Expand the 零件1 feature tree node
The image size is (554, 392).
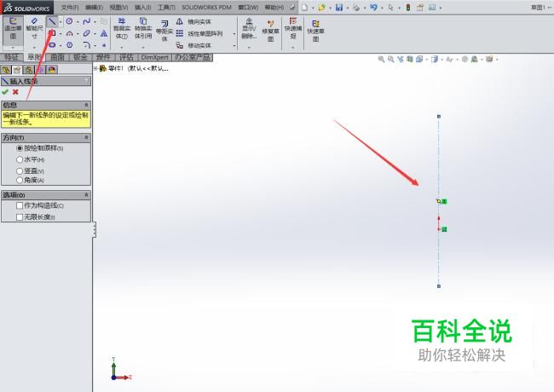pyautogui.click(x=95, y=68)
